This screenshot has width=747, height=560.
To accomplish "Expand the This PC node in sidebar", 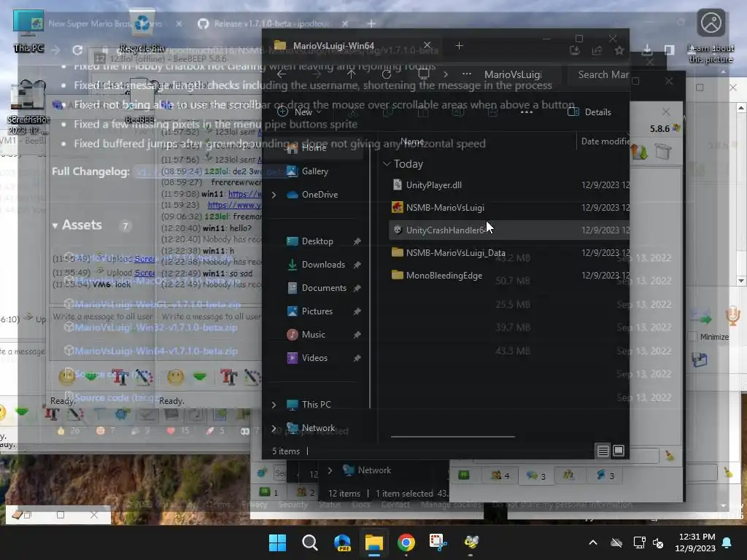I will tap(274, 404).
